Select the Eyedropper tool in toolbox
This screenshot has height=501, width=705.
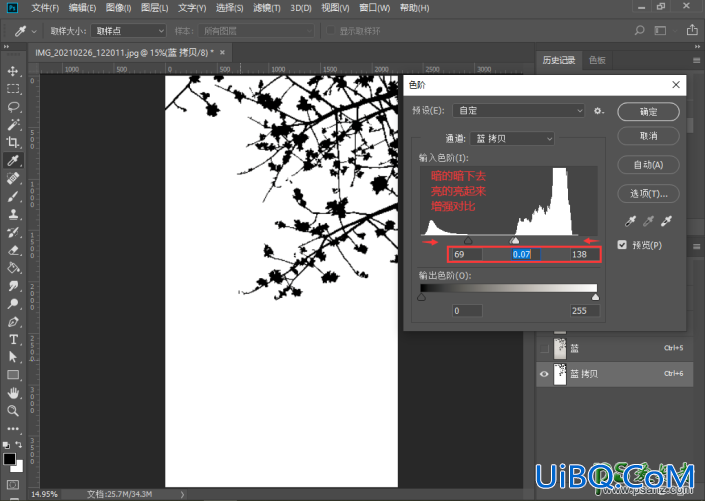click(13, 161)
